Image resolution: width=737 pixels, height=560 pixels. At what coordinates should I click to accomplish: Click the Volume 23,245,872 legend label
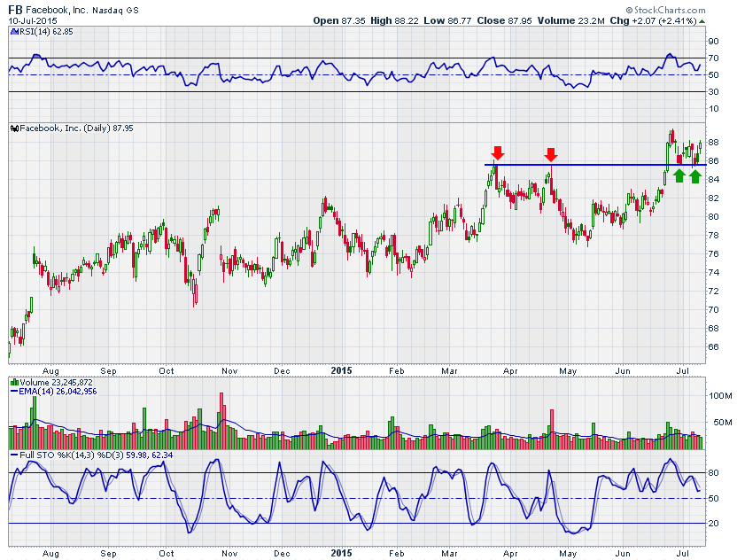(x=56, y=382)
